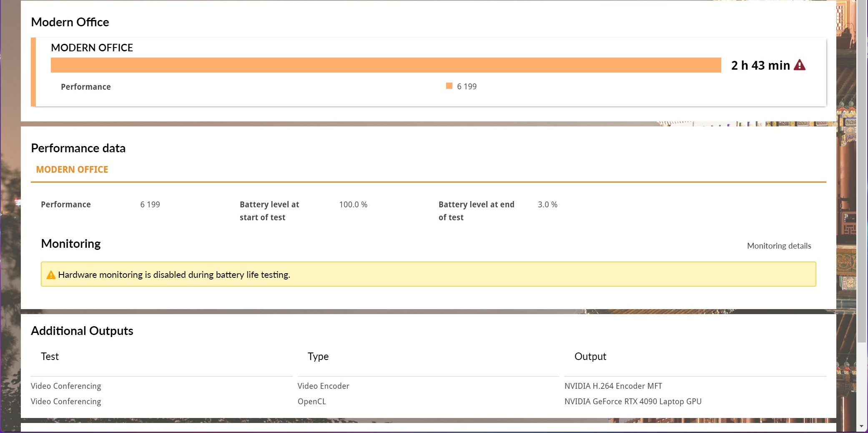The width and height of the screenshot is (868, 433).
Task: Click the orange Modern Office battery life bar
Action: pyautogui.click(x=386, y=65)
